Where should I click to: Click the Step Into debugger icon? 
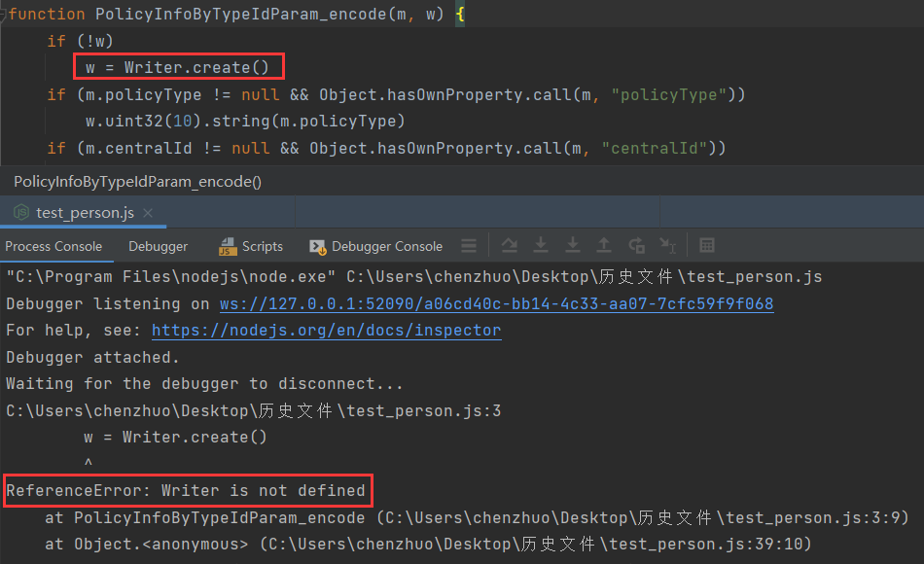(541, 246)
